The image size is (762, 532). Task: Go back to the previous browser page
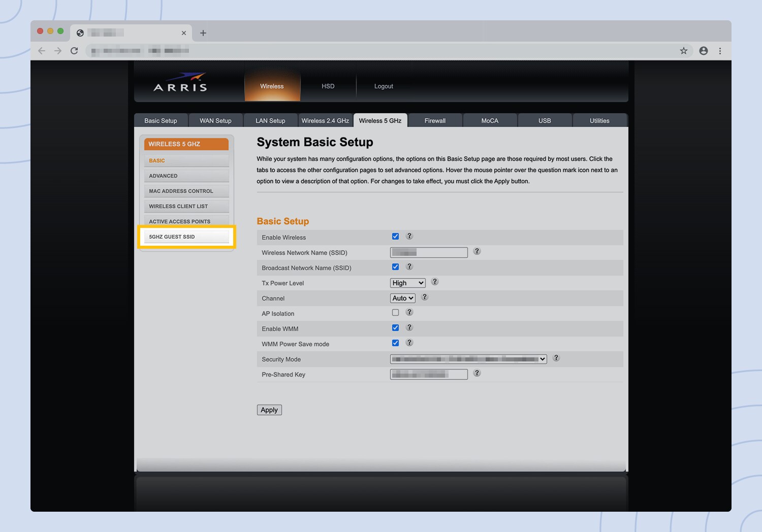[42, 51]
